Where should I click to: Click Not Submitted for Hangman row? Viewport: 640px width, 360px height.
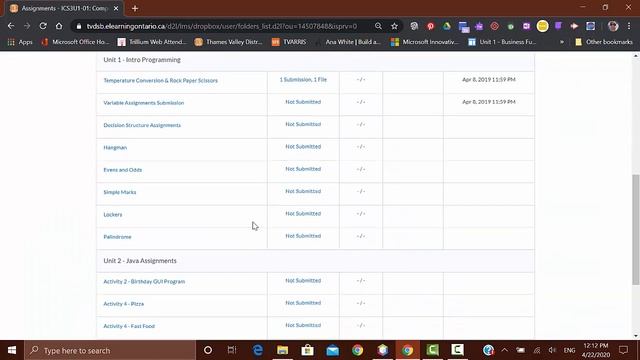point(303,147)
